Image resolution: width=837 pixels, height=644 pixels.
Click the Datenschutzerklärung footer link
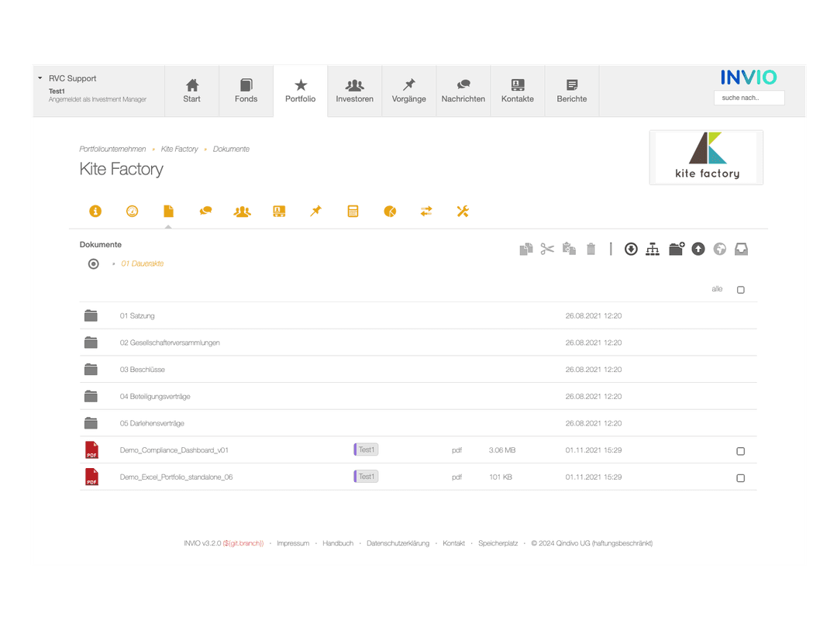pos(398,543)
